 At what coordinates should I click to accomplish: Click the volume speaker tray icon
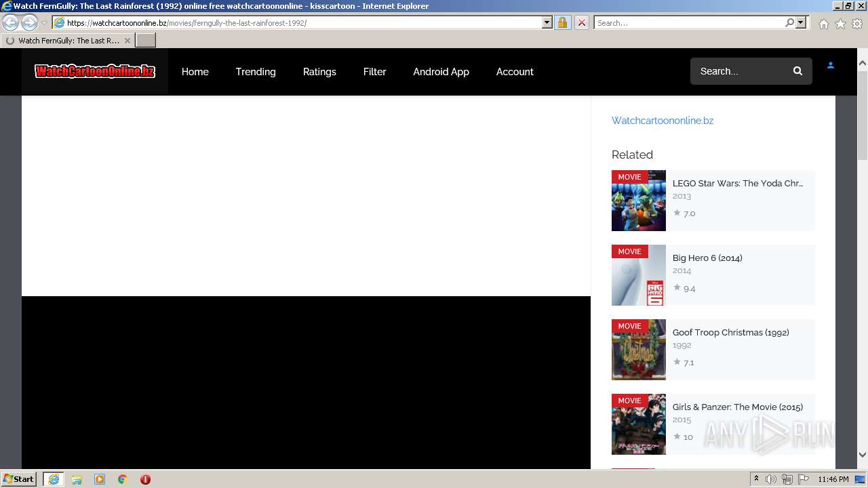(771, 479)
